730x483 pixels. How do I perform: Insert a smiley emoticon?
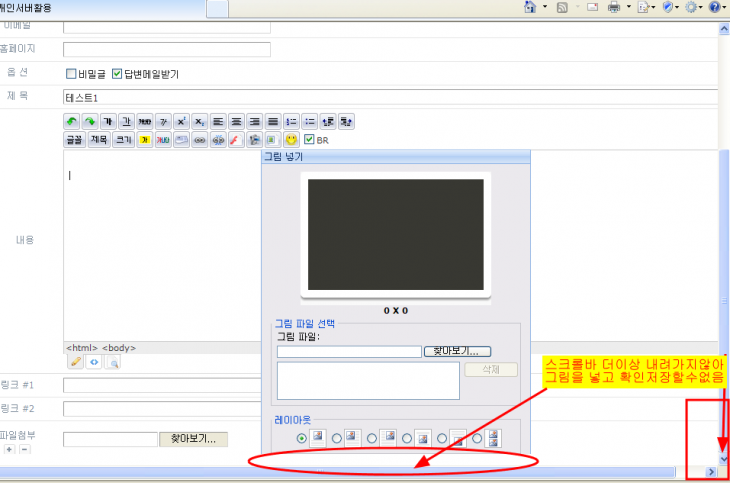pyautogui.click(x=291, y=140)
